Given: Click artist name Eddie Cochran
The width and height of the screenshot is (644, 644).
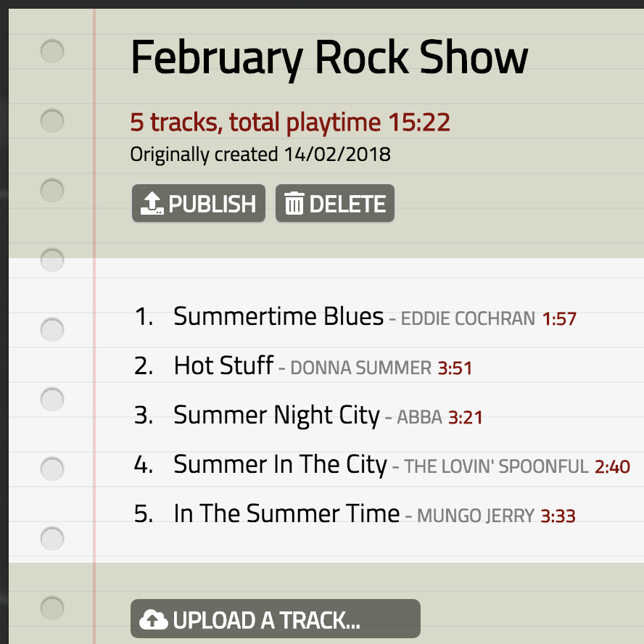Looking at the screenshot, I should 468,318.
